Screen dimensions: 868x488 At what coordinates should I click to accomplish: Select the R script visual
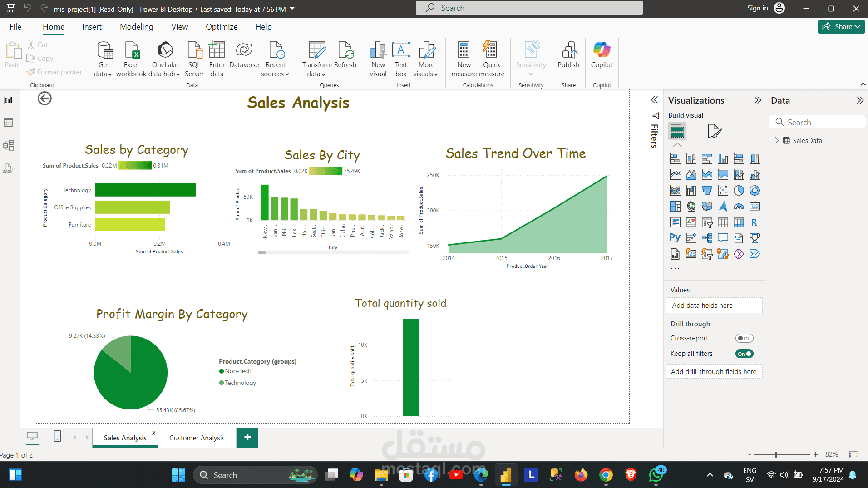tap(755, 222)
